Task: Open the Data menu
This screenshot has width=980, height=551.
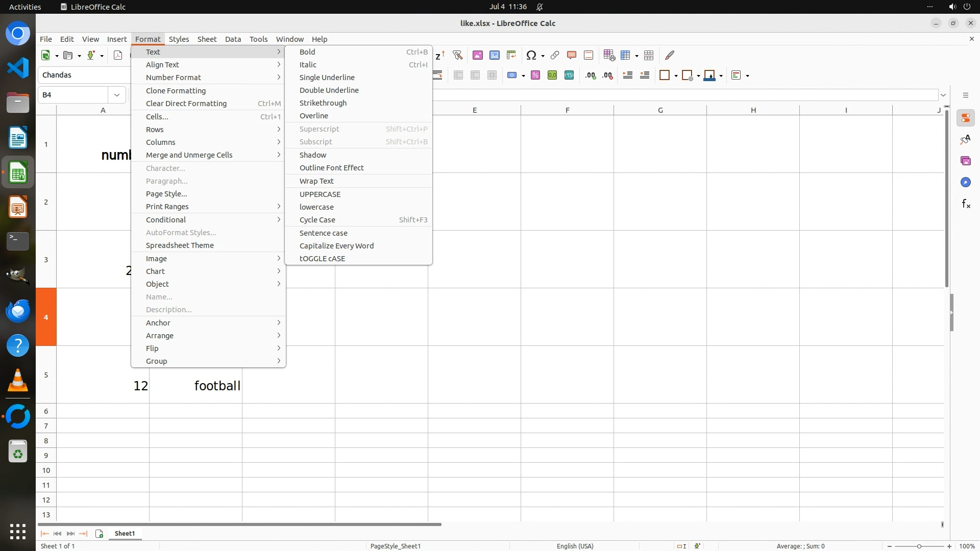Action: coord(233,39)
